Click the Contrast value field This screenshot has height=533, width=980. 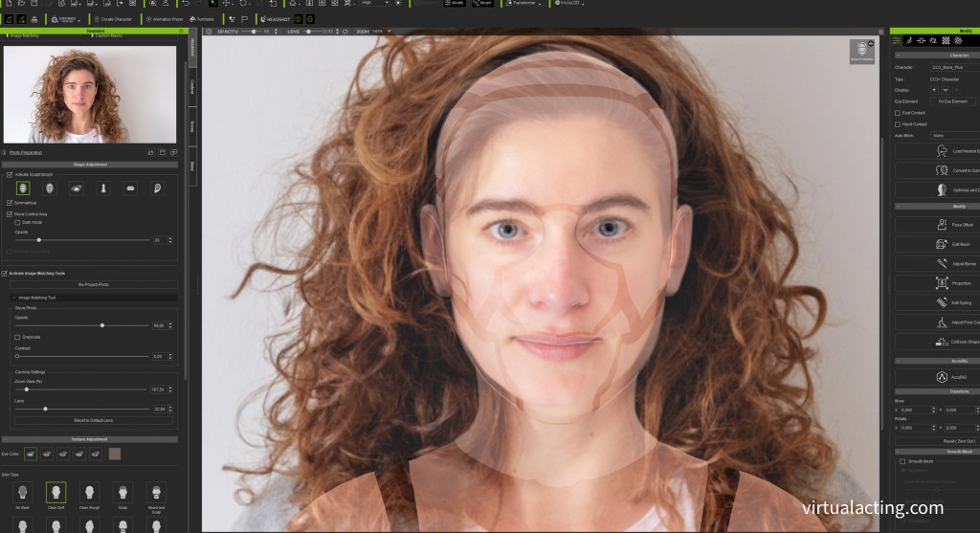[158, 356]
